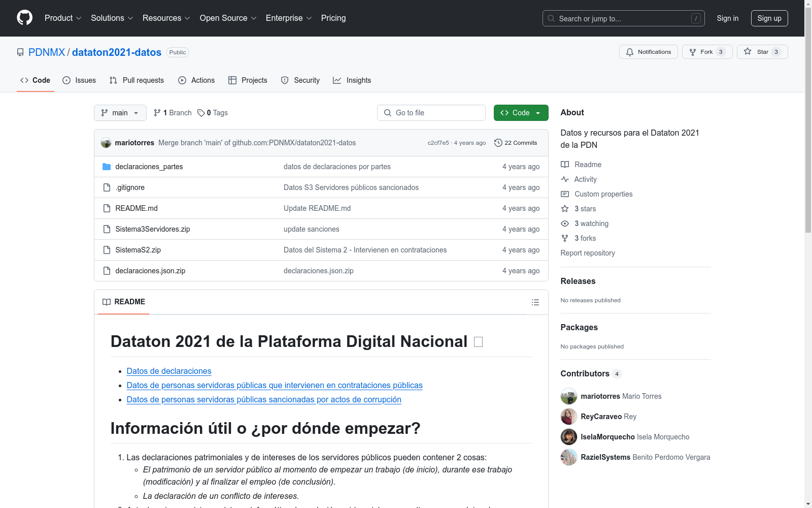Click Report repository link
This screenshot has width=812, height=508.
[588, 253]
